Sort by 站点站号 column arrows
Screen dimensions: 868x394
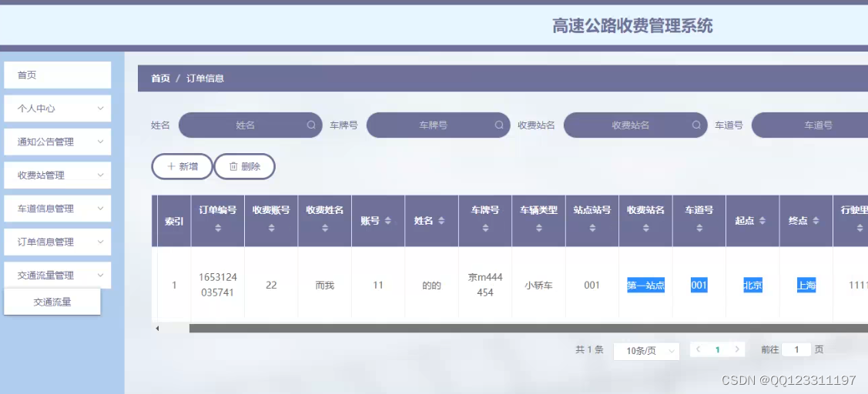(x=592, y=228)
